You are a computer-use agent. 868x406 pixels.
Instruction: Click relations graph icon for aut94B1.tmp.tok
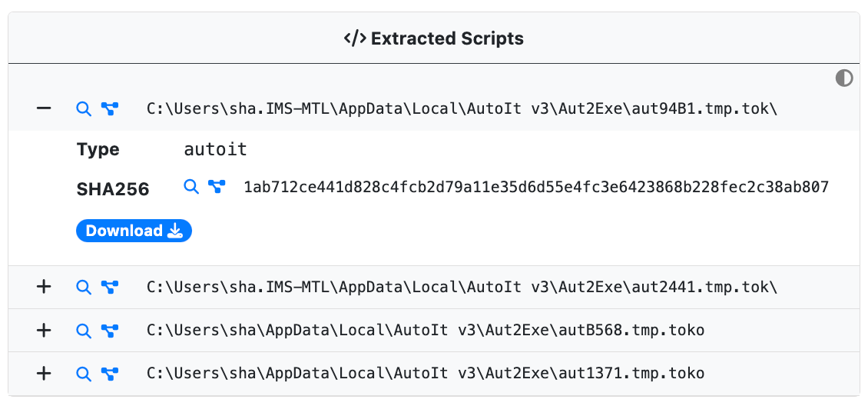pos(110,109)
